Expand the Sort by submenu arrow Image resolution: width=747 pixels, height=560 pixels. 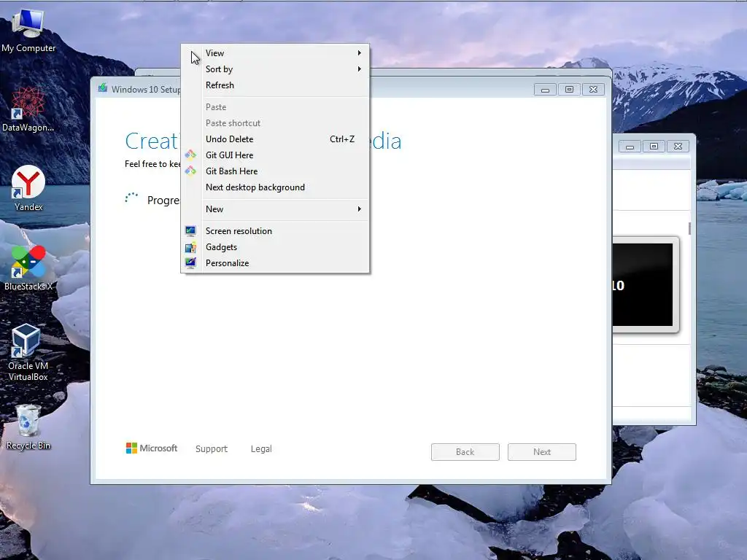(x=360, y=69)
